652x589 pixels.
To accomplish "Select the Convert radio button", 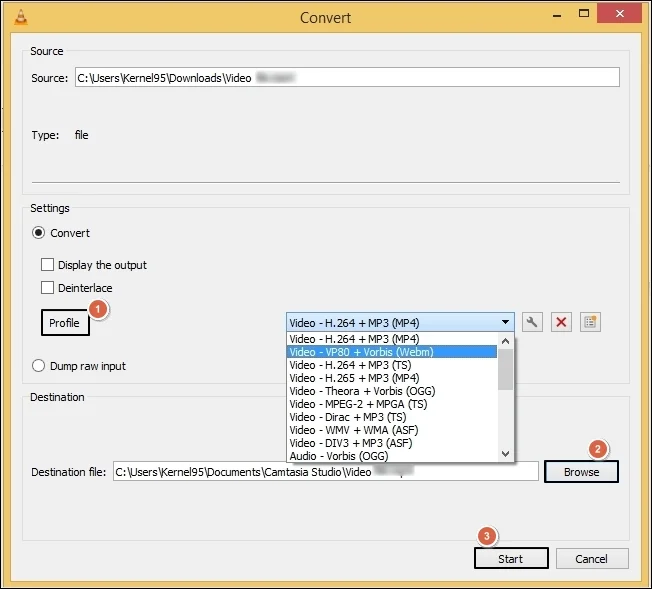I will [x=40, y=233].
